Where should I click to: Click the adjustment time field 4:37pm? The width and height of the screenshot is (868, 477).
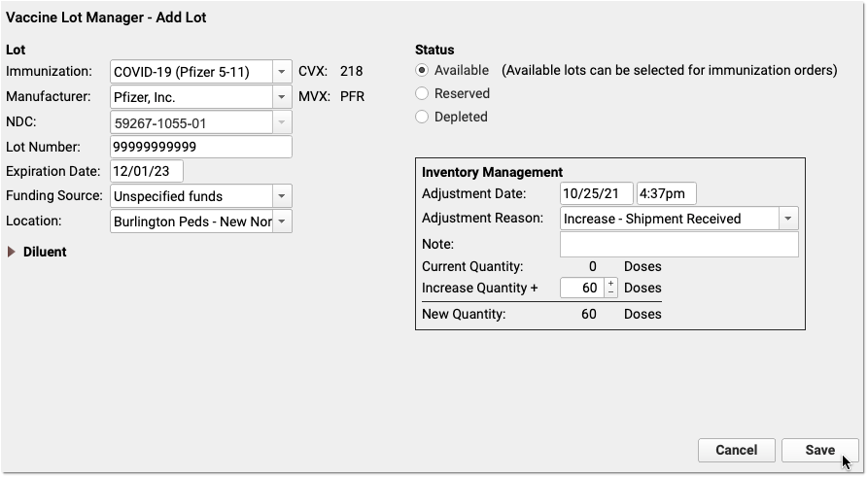point(667,193)
